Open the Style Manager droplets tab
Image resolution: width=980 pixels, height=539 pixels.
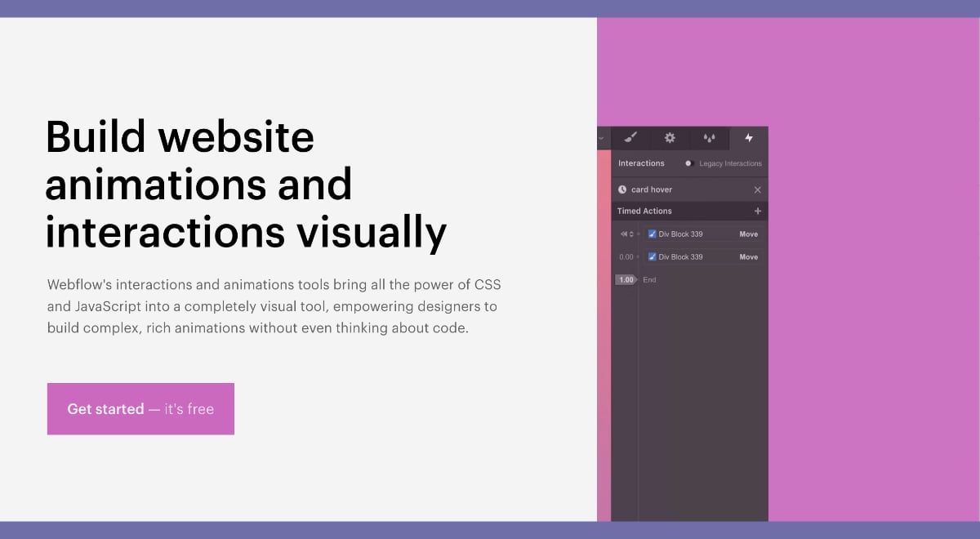pos(709,138)
